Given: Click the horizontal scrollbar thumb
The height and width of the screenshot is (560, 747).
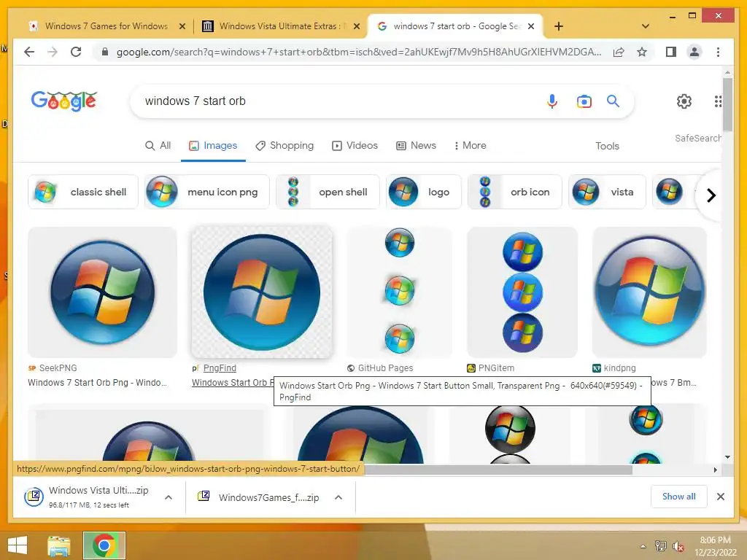Looking at the screenshot, I should point(498,470).
